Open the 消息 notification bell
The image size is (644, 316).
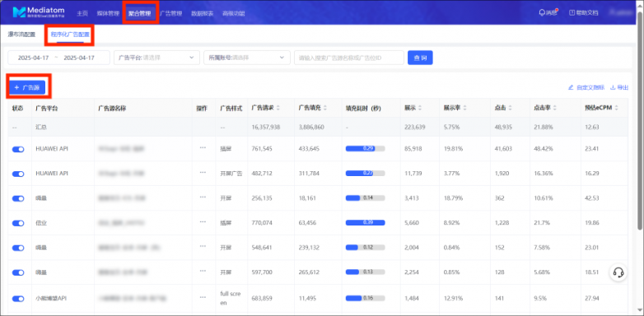(542, 12)
